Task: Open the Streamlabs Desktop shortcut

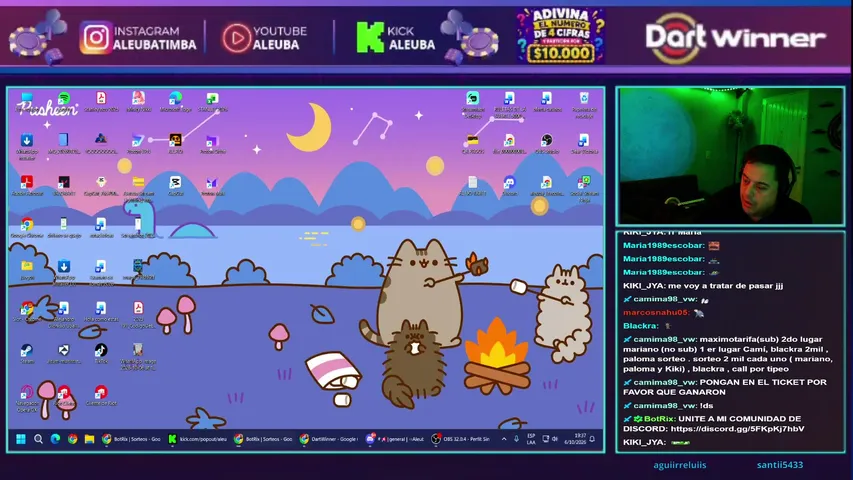Action: [472, 103]
